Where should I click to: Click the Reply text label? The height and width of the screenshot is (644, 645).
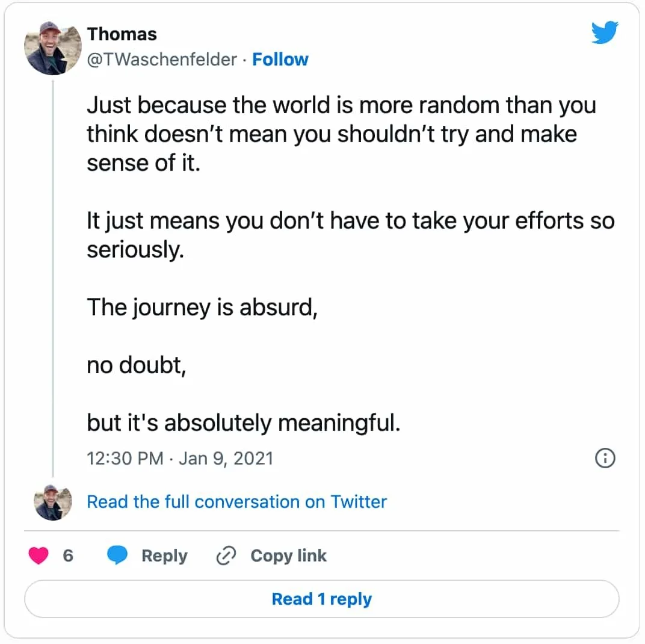click(164, 556)
